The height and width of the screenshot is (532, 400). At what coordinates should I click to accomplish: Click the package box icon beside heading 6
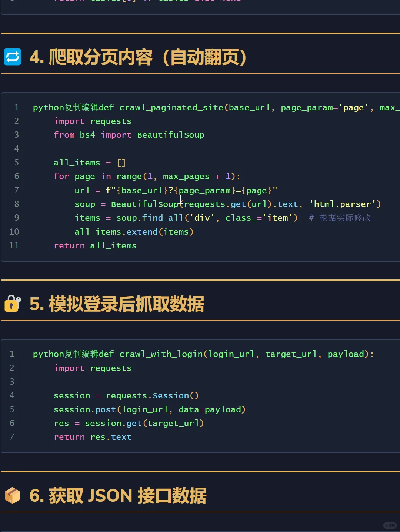coord(13,495)
